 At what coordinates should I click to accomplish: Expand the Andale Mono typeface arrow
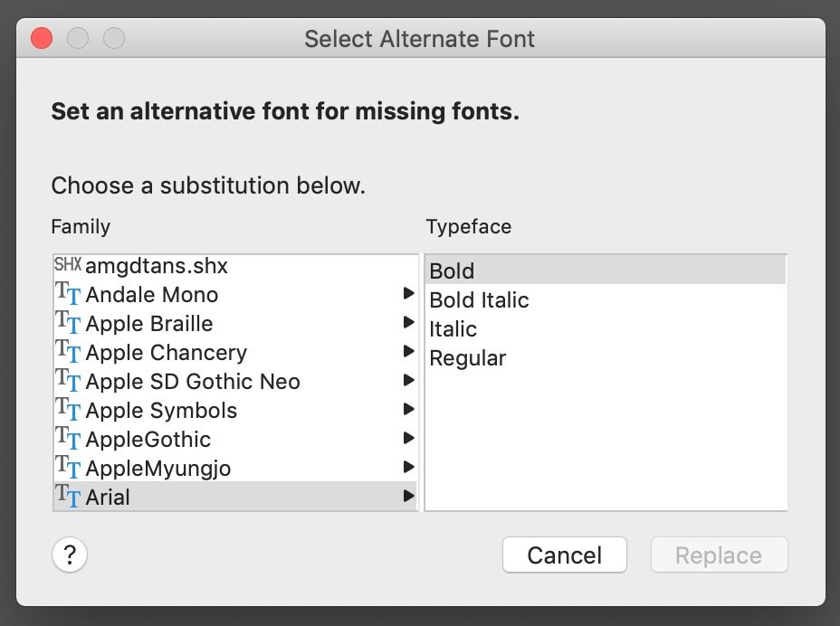[409, 294]
